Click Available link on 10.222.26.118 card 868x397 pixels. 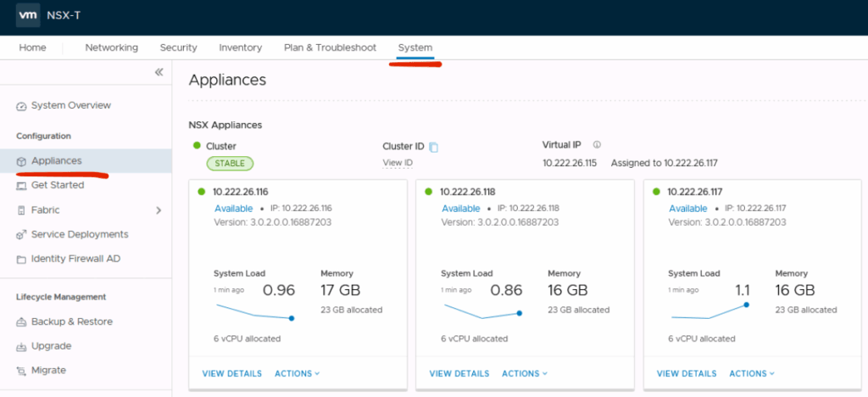[x=460, y=209]
